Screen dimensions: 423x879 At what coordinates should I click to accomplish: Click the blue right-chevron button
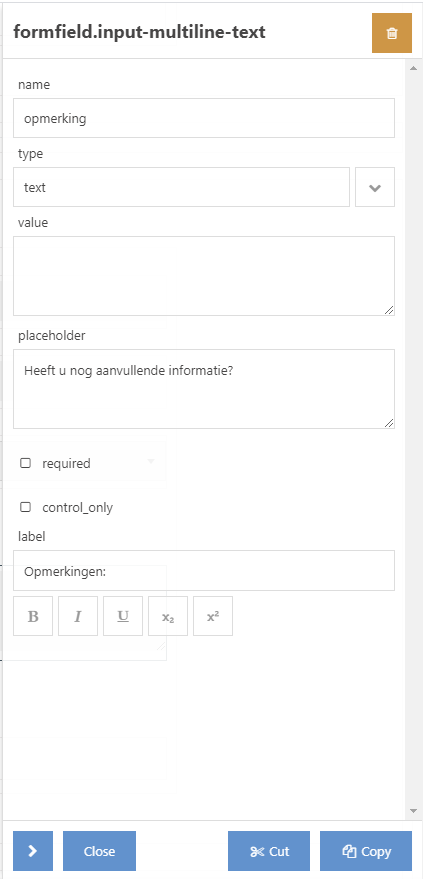pyautogui.click(x=33, y=851)
